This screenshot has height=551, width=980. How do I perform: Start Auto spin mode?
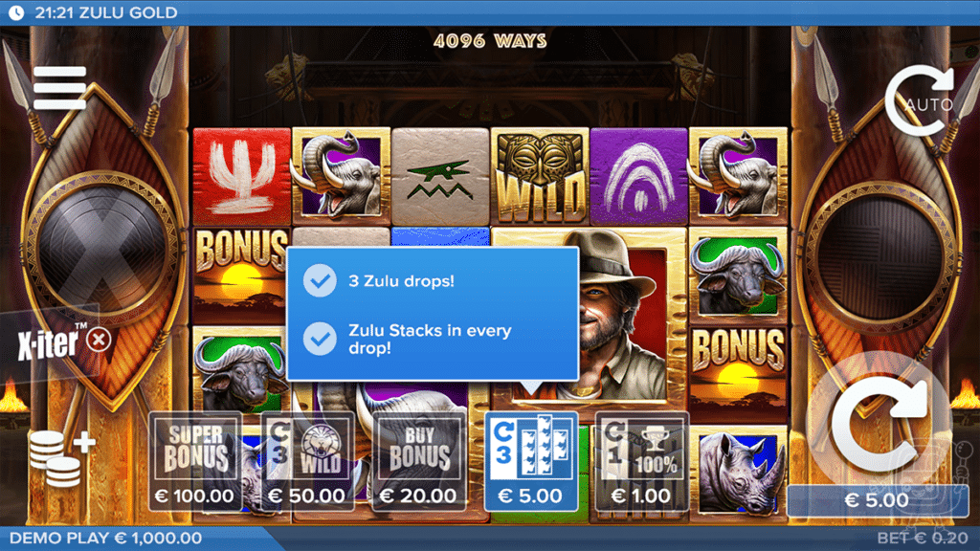coord(920,99)
